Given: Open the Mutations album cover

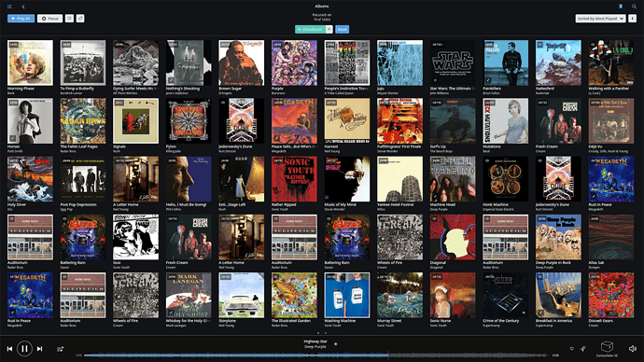Looking at the screenshot, I should point(506,121).
